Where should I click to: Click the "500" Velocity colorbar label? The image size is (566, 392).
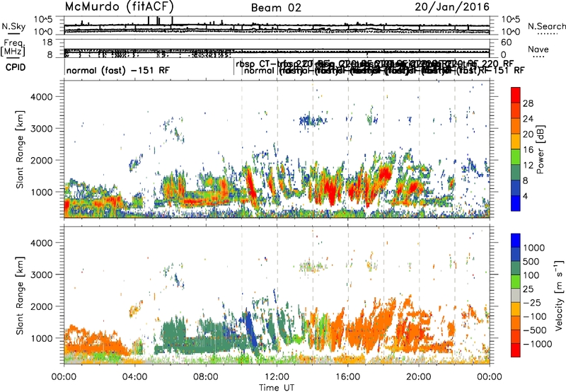pyautogui.click(x=531, y=261)
